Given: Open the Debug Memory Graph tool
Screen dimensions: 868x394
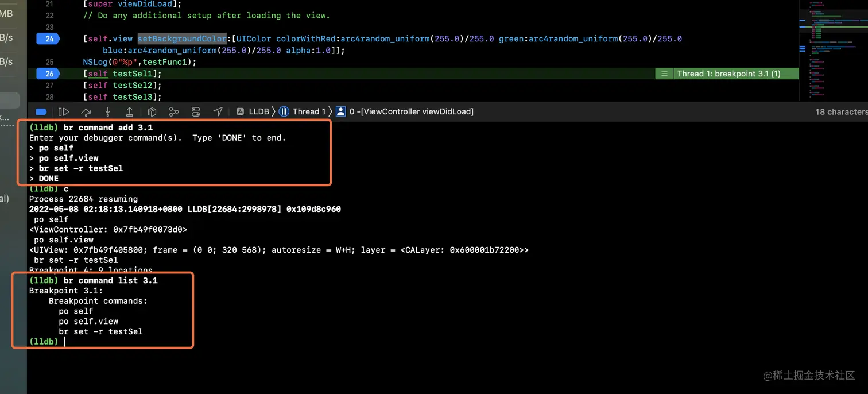Looking at the screenshot, I should [x=174, y=111].
